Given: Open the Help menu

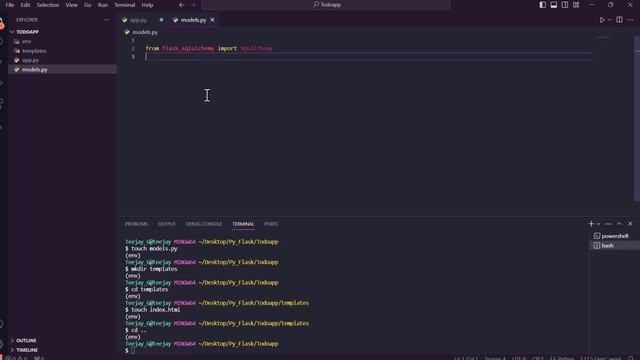Looking at the screenshot, I should pyautogui.click(x=147, y=5).
